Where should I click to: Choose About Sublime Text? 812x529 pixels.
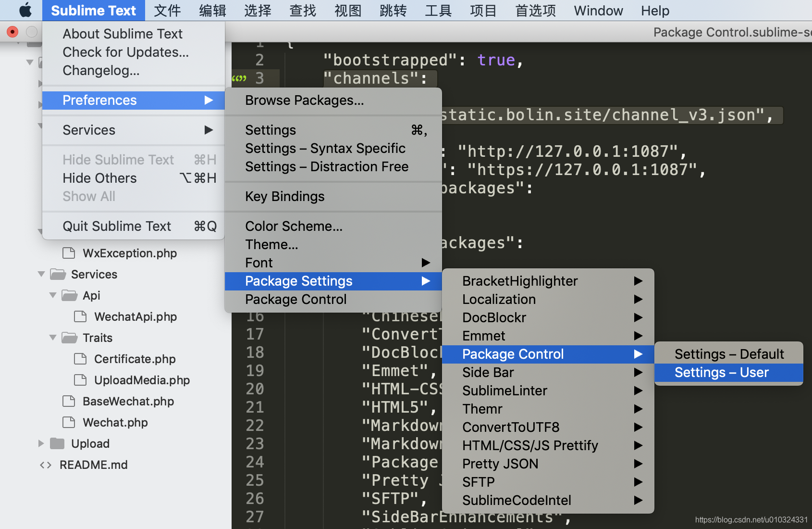click(134, 34)
